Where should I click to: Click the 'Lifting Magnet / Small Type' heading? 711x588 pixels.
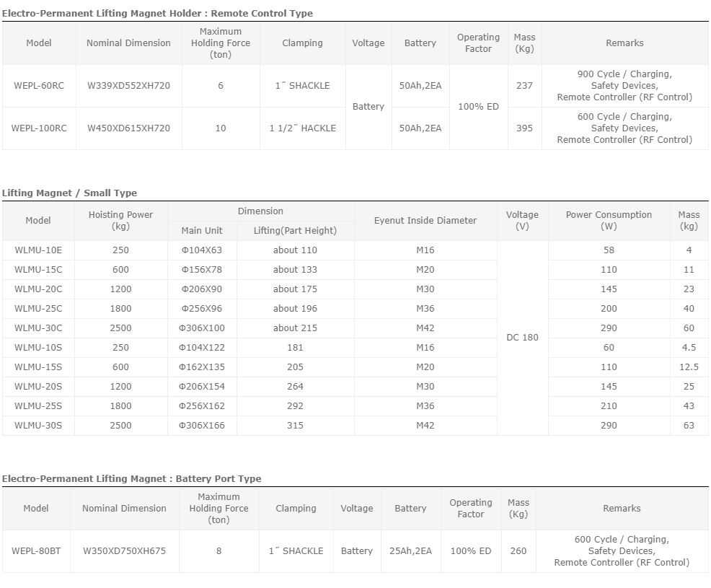(69, 193)
